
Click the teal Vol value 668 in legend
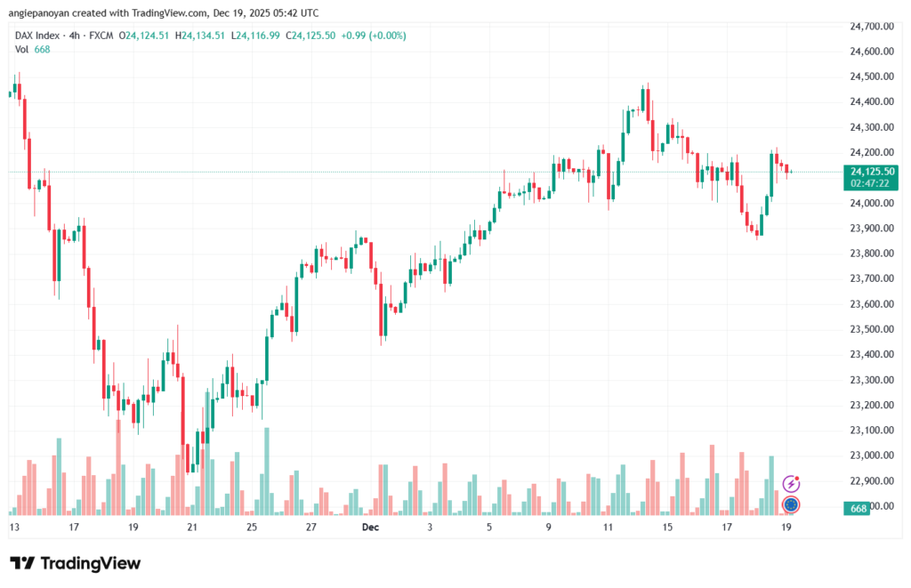coord(43,49)
